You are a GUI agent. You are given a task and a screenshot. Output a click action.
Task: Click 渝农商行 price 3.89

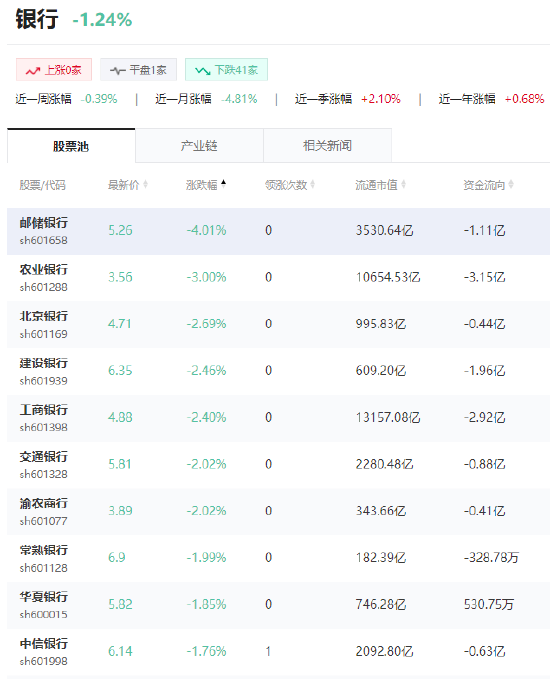(x=120, y=511)
